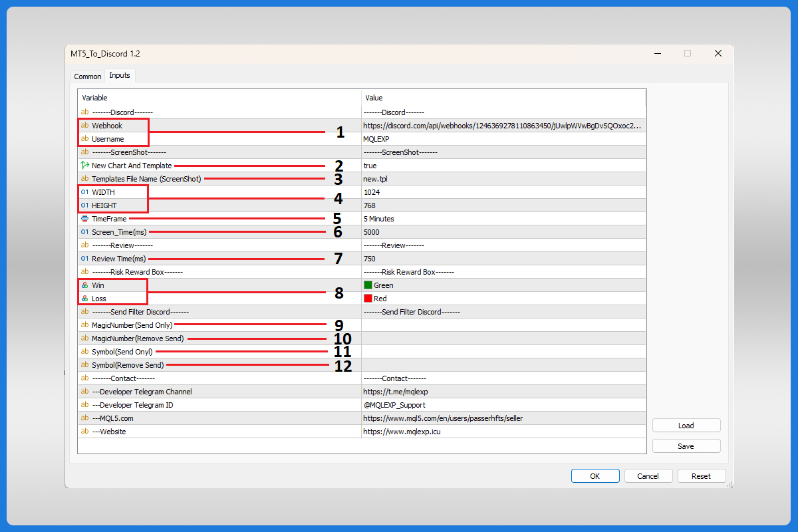Click the Webhook URL value field

pyautogui.click(x=503, y=126)
